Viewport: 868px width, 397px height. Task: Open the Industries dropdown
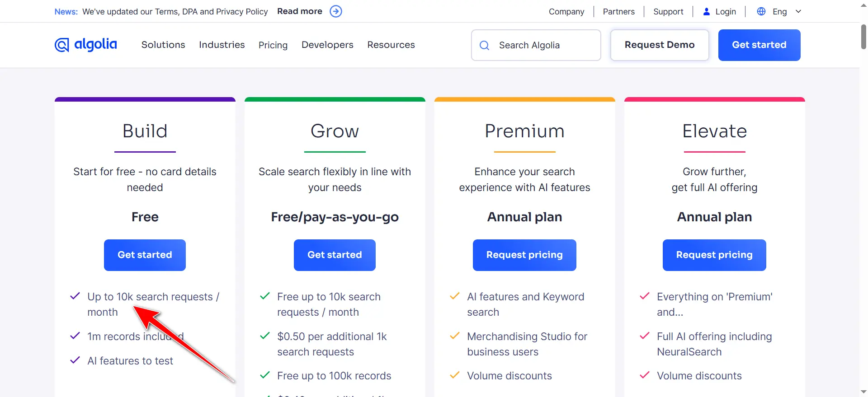222,45
